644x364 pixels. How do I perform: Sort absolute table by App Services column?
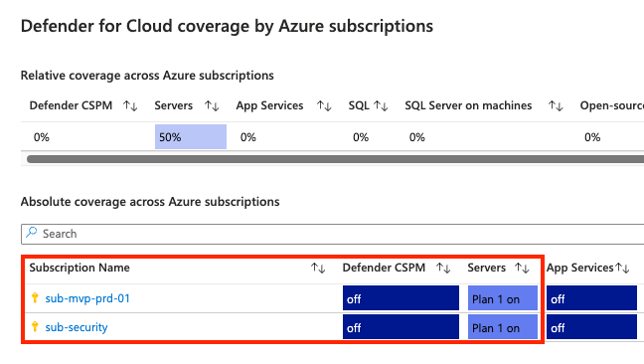622,269
